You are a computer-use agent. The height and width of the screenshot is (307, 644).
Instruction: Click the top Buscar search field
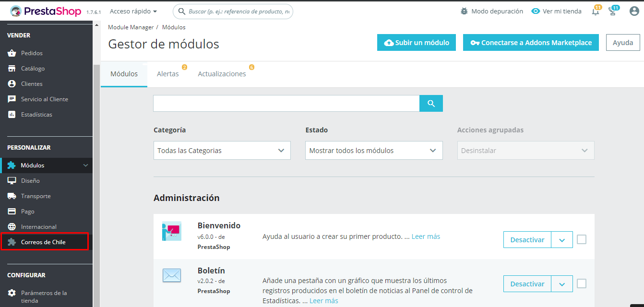pos(233,11)
